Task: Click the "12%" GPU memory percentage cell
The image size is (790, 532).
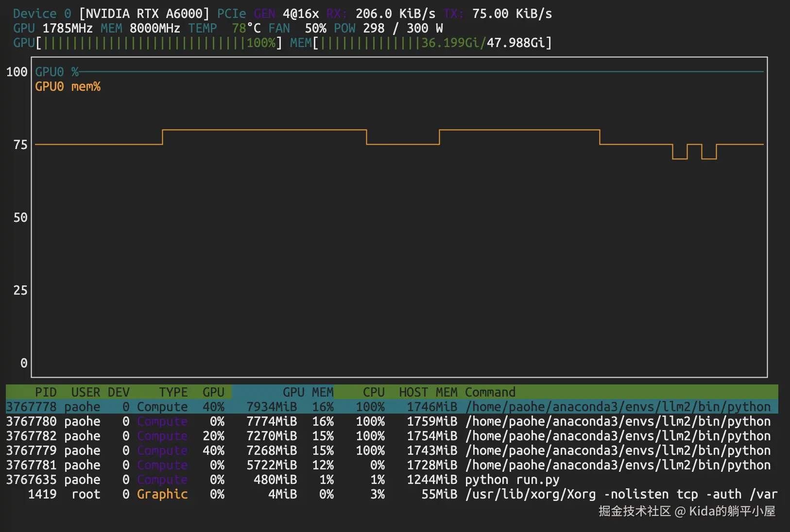Action: pyautogui.click(x=323, y=465)
